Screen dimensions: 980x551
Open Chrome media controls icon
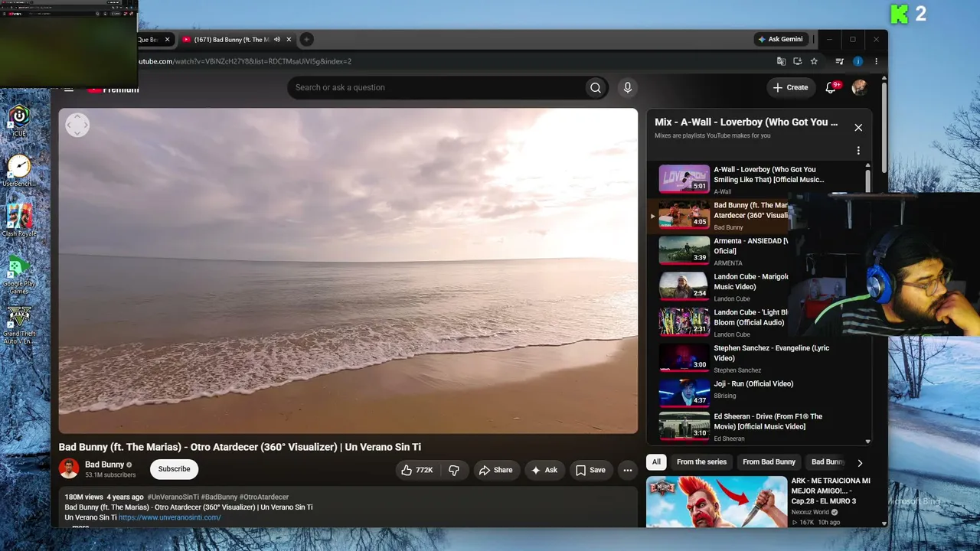tap(840, 61)
